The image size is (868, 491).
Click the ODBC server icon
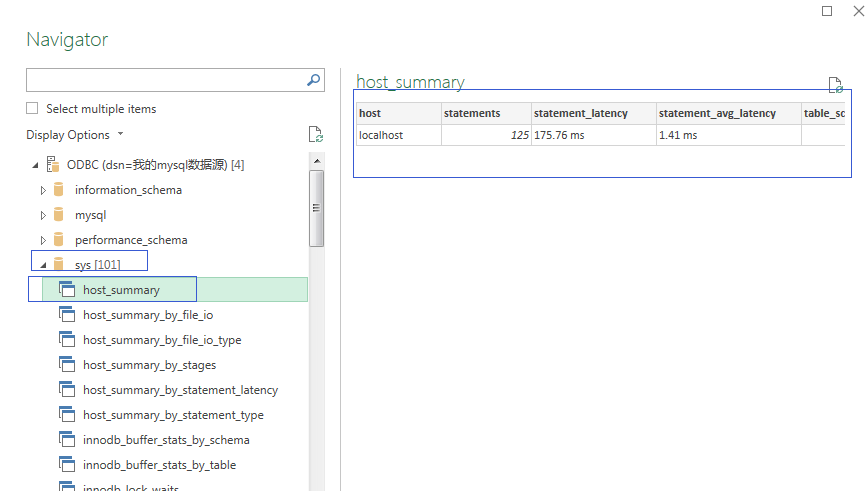pos(53,164)
